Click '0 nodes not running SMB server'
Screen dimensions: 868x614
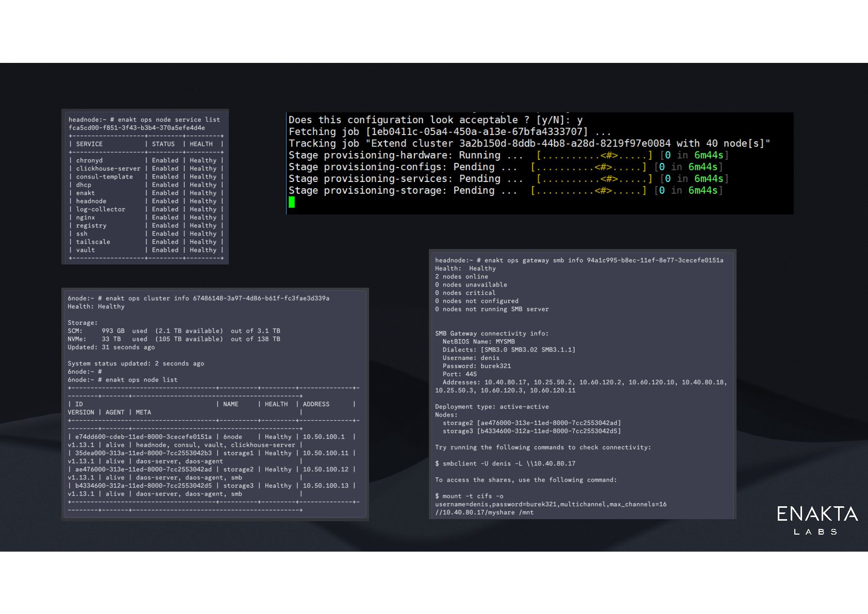click(492, 309)
